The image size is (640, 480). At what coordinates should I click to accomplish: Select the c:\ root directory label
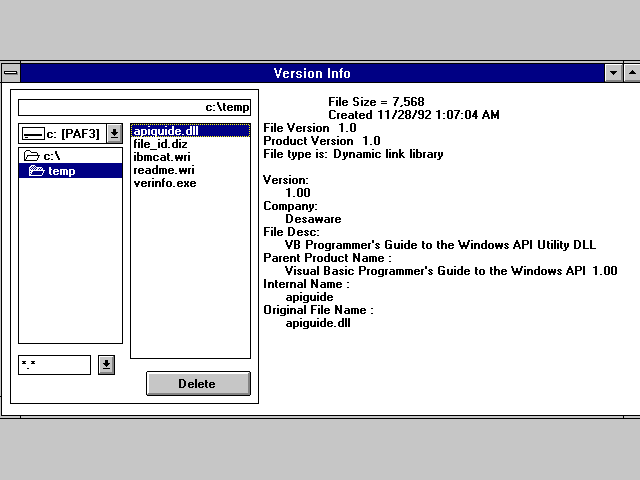coord(52,157)
